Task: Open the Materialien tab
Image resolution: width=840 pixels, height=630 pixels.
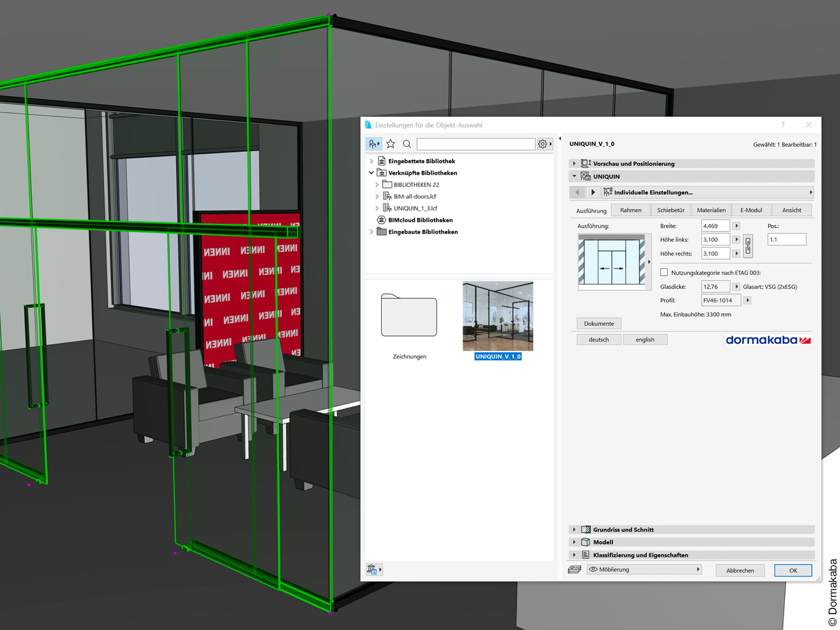Action: tap(711, 210)
